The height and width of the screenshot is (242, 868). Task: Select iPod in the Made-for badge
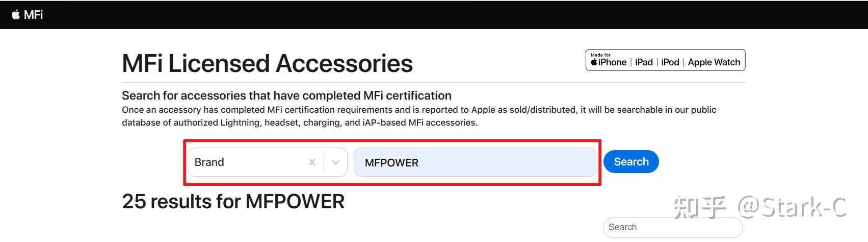pyautogui.click(x=670, y=62)
